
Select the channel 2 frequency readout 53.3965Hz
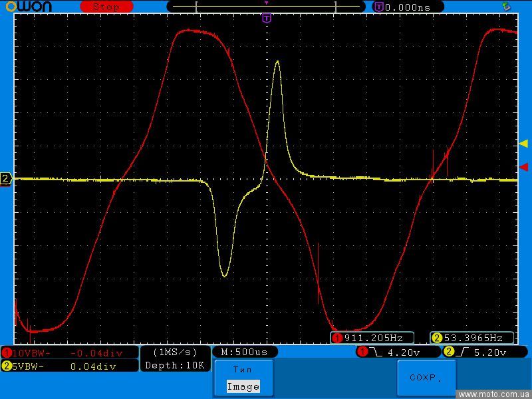472,338
